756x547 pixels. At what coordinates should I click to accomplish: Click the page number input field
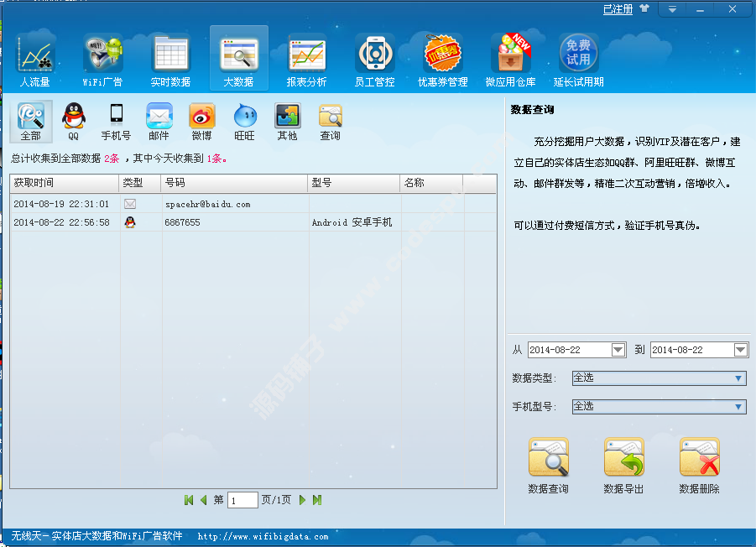pos(242,500)
